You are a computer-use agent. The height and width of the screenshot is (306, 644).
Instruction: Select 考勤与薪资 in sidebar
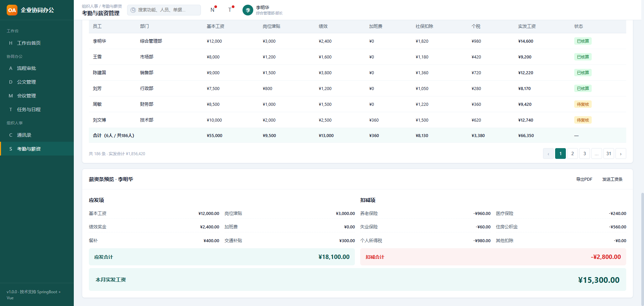click(x=37, y=149)
